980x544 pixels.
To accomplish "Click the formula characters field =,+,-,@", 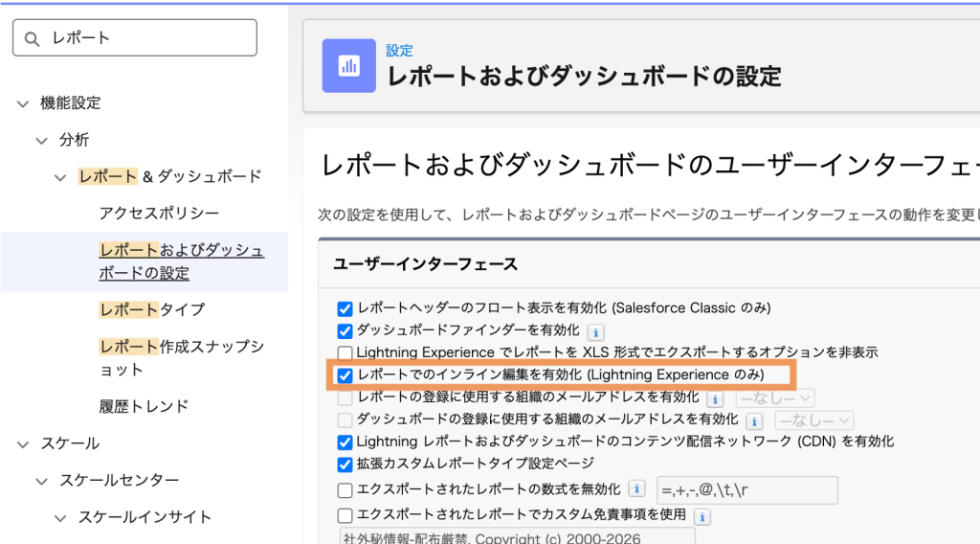I will click(x=745, y=490).
